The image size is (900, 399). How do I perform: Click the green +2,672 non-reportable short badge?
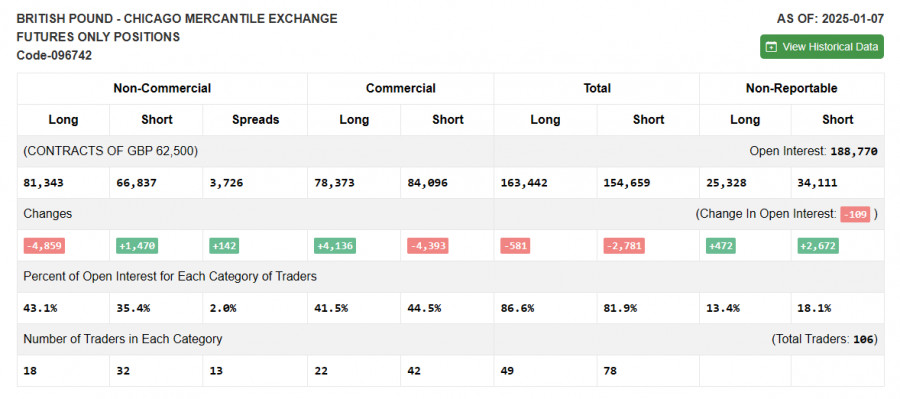click(818, 246)
